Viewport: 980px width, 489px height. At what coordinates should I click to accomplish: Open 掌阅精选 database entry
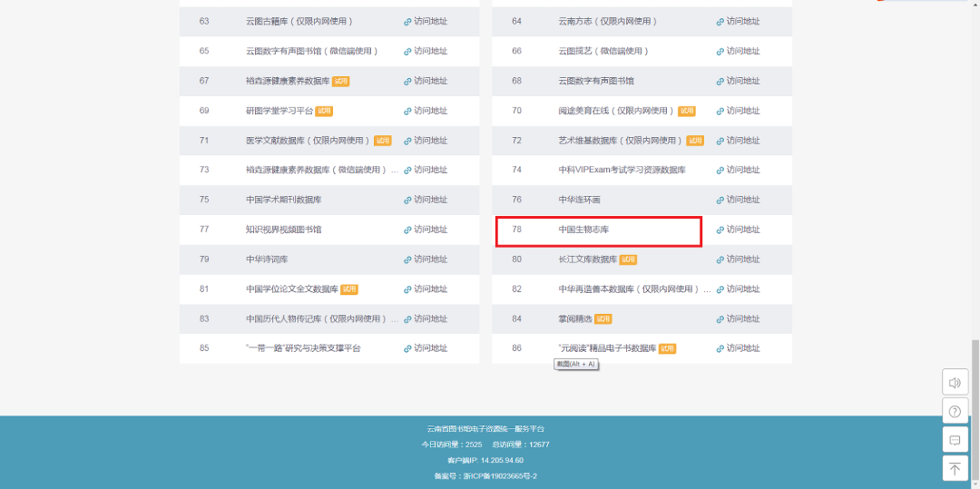coord(574,318)
